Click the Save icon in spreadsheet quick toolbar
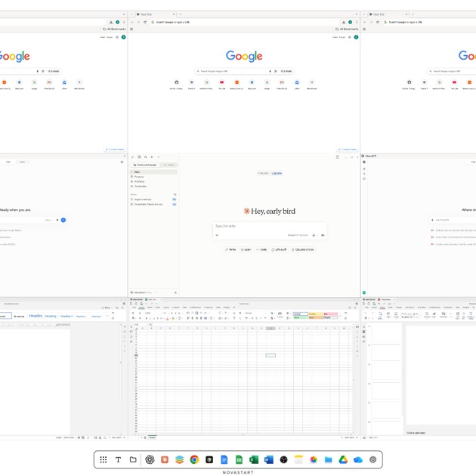Viewport: 476px width, 476px height. [x=131, y=304]
